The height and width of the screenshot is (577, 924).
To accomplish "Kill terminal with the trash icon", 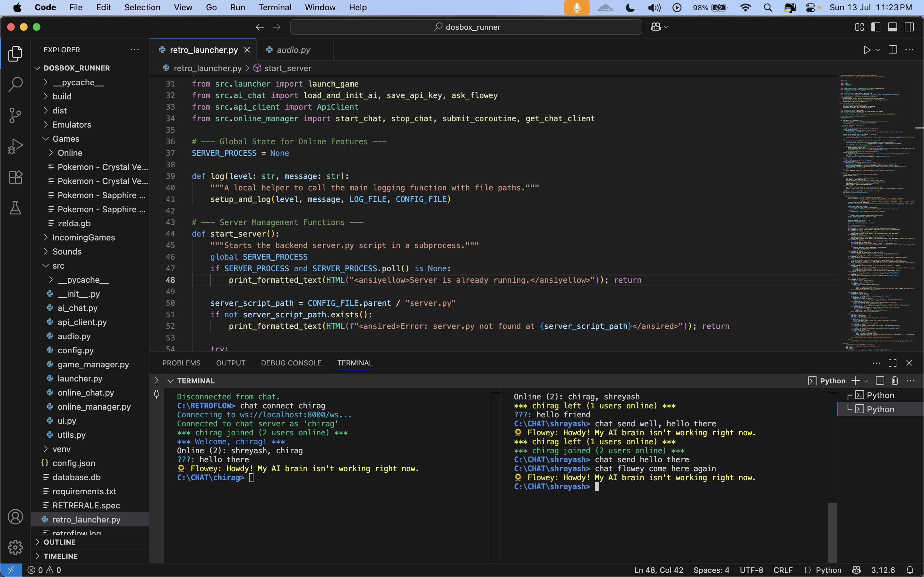I will coord(894,381).
